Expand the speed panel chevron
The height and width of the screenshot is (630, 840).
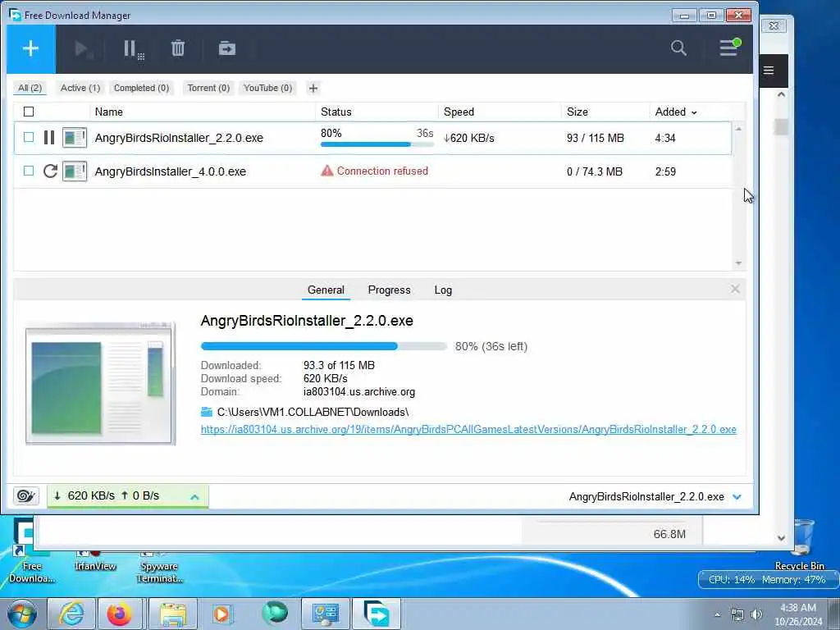pyautogui.click(x=195, y=496)
